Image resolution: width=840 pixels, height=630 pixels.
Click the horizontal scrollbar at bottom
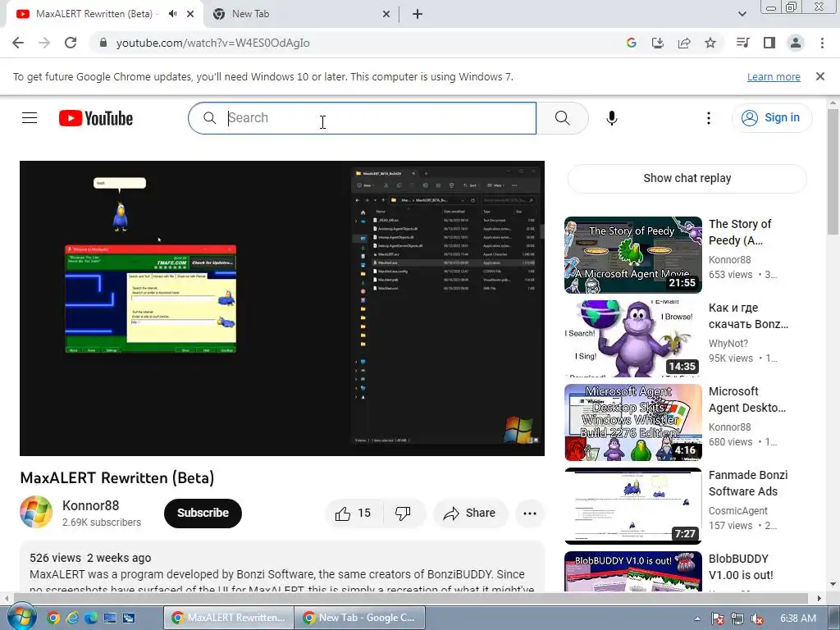[410, 598]
